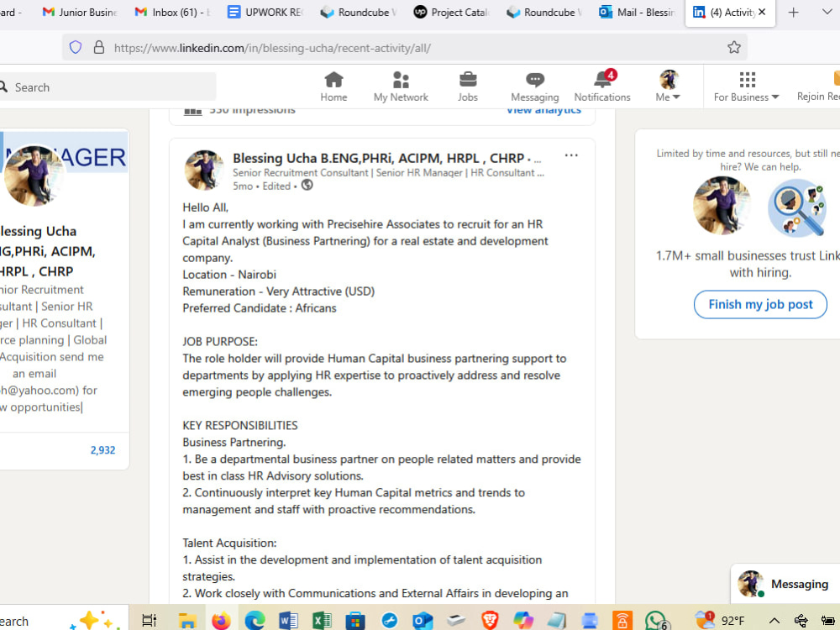The height and width of the screenshot is (630, 840).
Task: Switch to the Project Catalog tab
Action: [x=451, y=12]
